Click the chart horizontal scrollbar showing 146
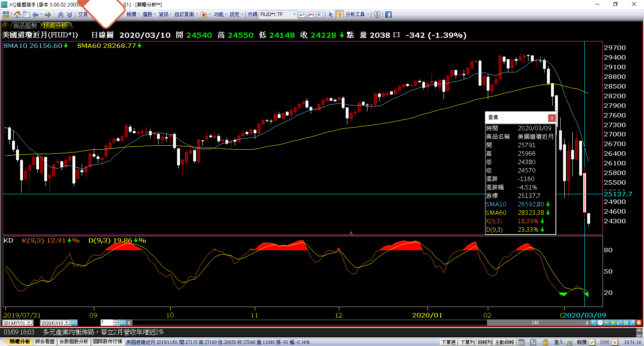The image size is (644, 346). point(535,323)
